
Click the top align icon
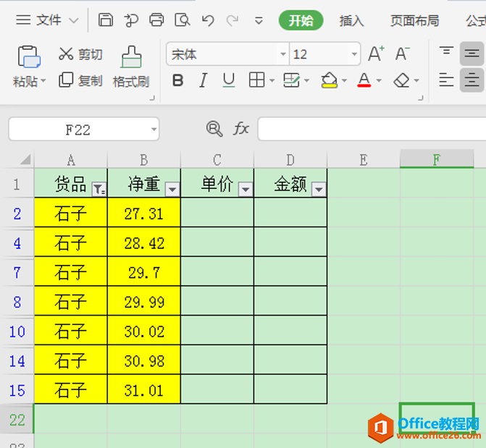(x=446, y=50)
